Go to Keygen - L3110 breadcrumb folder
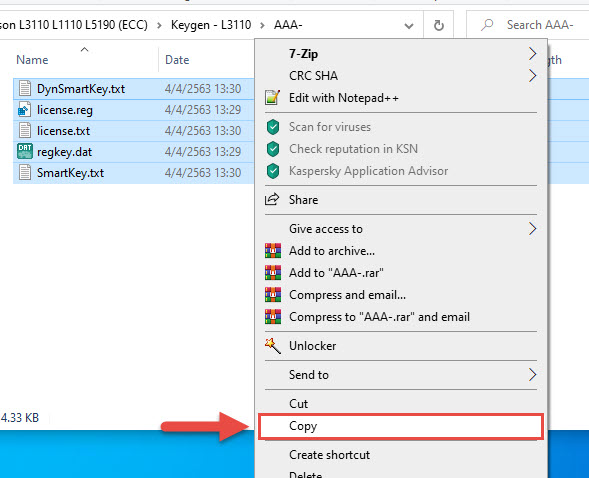 211,25
